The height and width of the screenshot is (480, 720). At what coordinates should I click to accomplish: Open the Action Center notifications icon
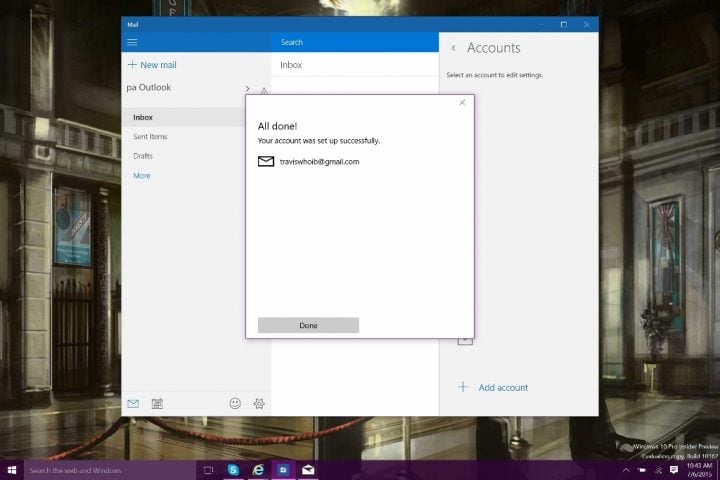pos(674,469)
